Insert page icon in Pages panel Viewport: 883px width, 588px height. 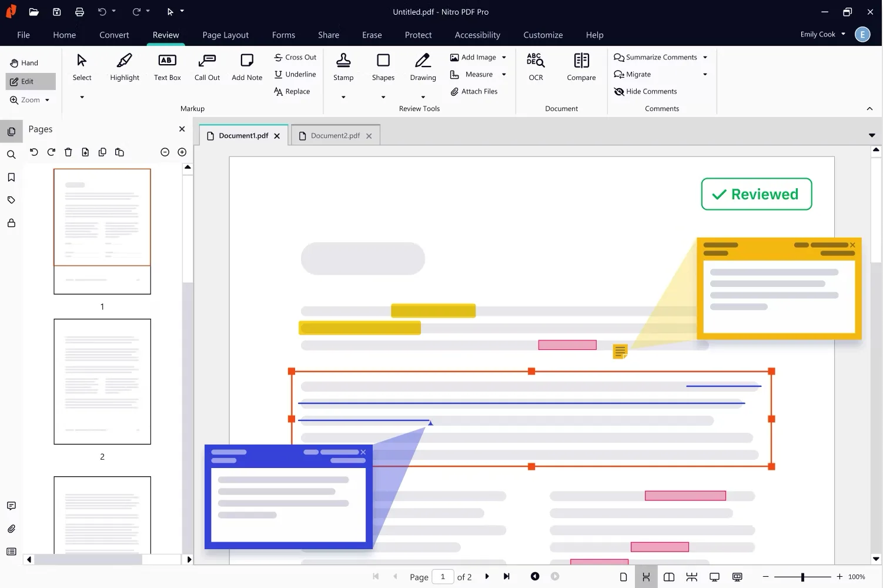(x=85, y=152)
